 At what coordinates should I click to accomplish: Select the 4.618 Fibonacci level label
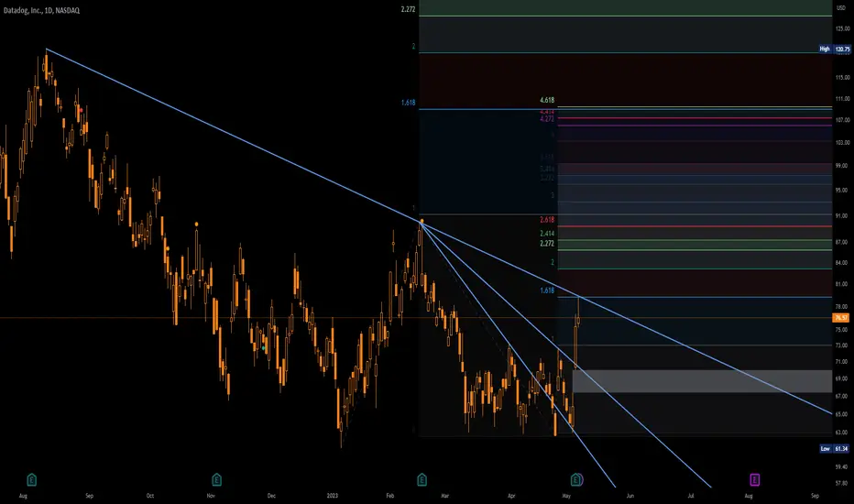[547, 100]
